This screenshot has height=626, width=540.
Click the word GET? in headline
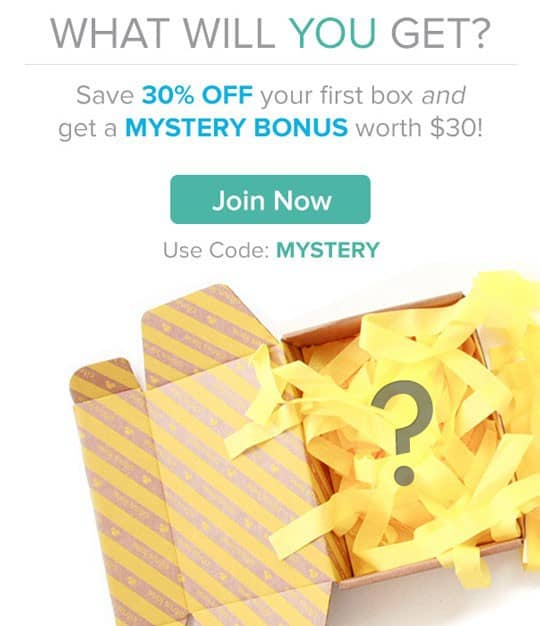(440, 33)
